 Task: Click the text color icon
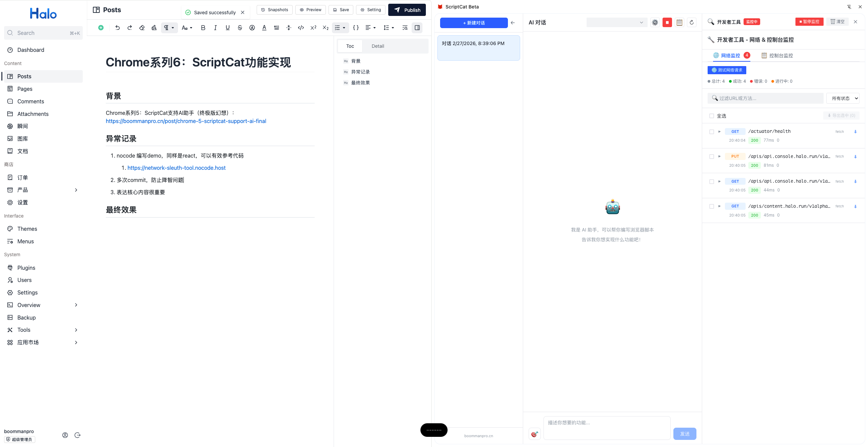(264, 28)
